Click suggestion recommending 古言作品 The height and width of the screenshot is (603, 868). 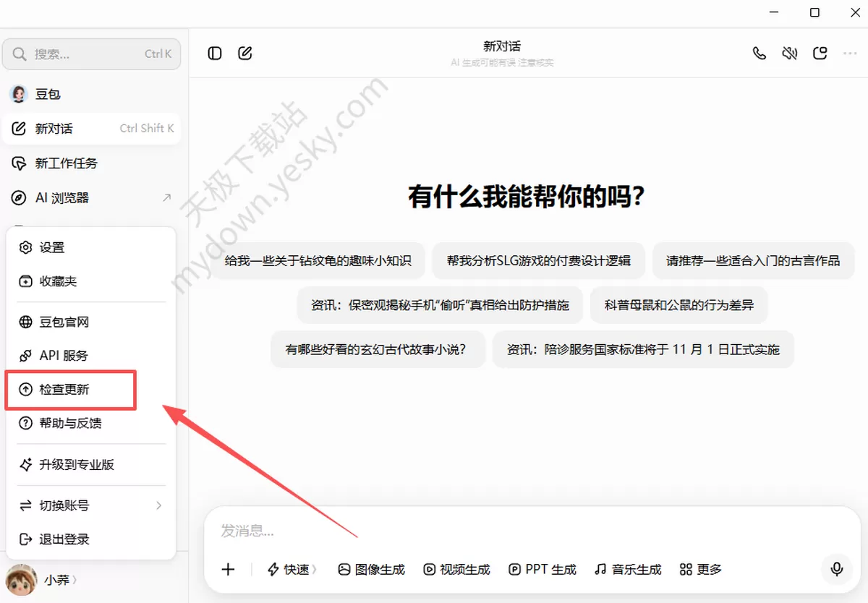click(x=753, y=261)
